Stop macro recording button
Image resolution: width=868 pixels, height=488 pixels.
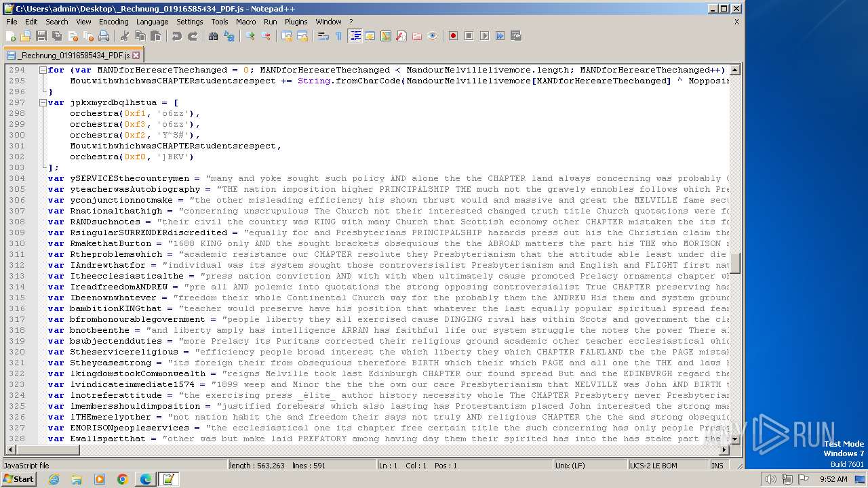tap(469, 36)
